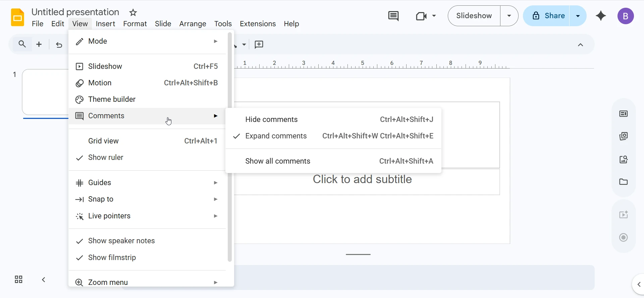644x298 pixels.
Task: Start presentation with Slideshow button
Action: click(x=474, y=16)
